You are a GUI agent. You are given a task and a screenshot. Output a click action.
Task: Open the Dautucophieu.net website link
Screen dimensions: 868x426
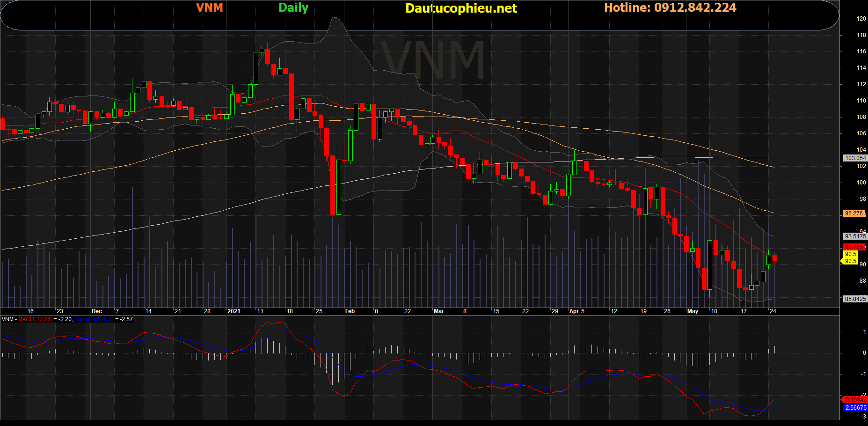[461, 8]
